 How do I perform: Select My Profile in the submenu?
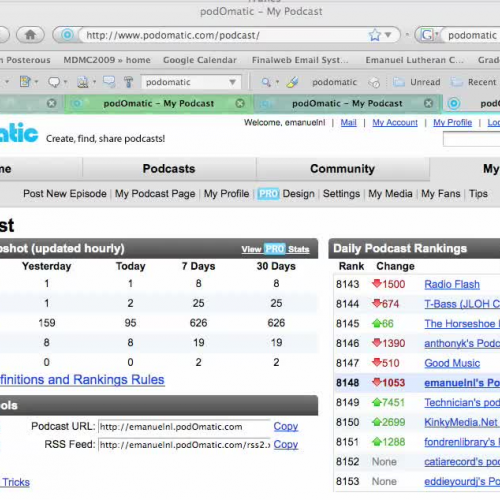coord(226,194)
